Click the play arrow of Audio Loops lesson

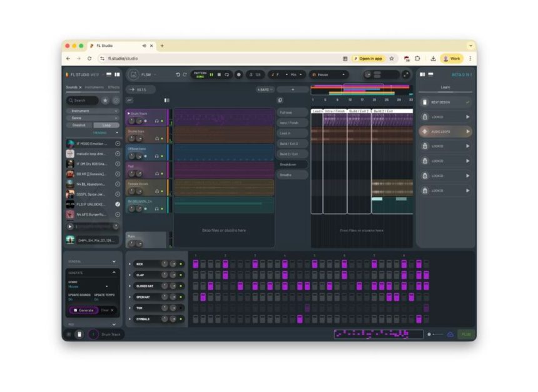(x=468, y=131)
